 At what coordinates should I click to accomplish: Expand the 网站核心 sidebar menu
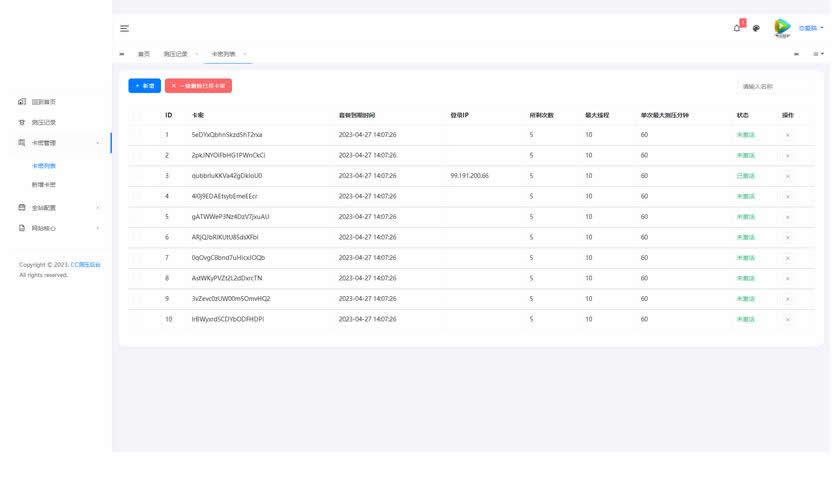tap(97, 228)
